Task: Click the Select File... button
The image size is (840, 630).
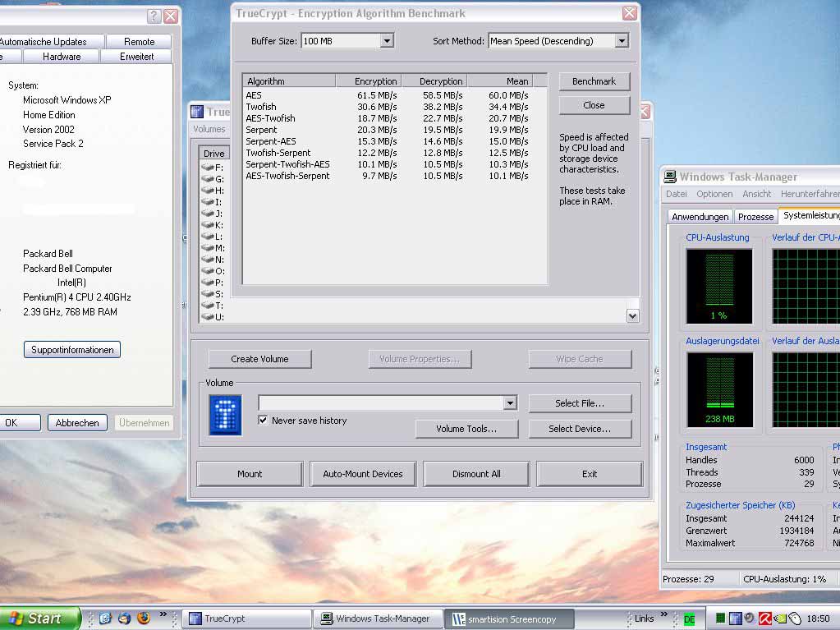Action: (580, 402)
